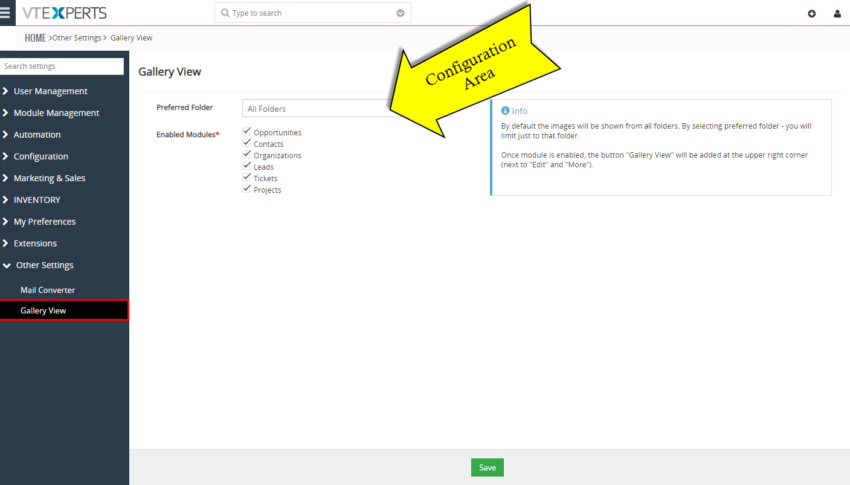Open the user profile icon

(837, 14)
